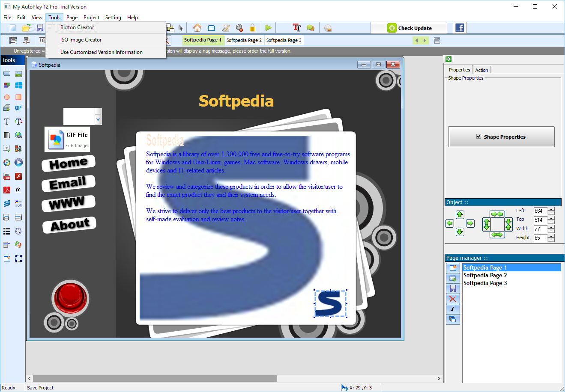Click the speech bubble toolbar icon
The width and height of the screenshot is (565, 392).
(x=311, y=28)
